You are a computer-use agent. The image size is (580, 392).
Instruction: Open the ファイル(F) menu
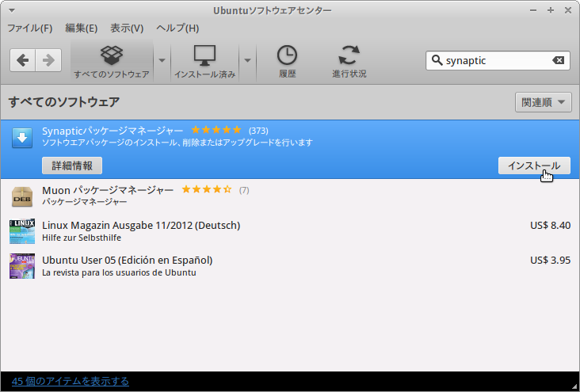[x=30, y=28]
